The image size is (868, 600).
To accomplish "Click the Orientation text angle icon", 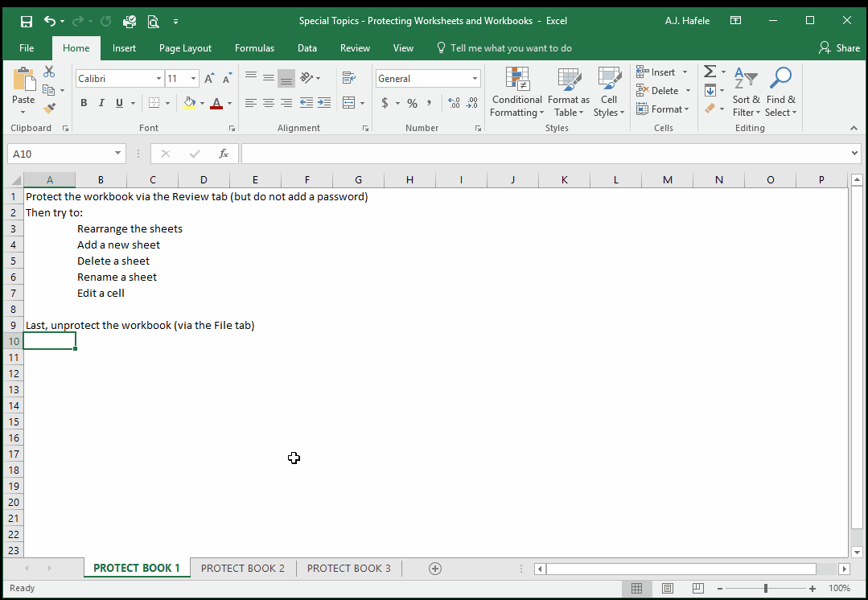I will pos(306,78).
